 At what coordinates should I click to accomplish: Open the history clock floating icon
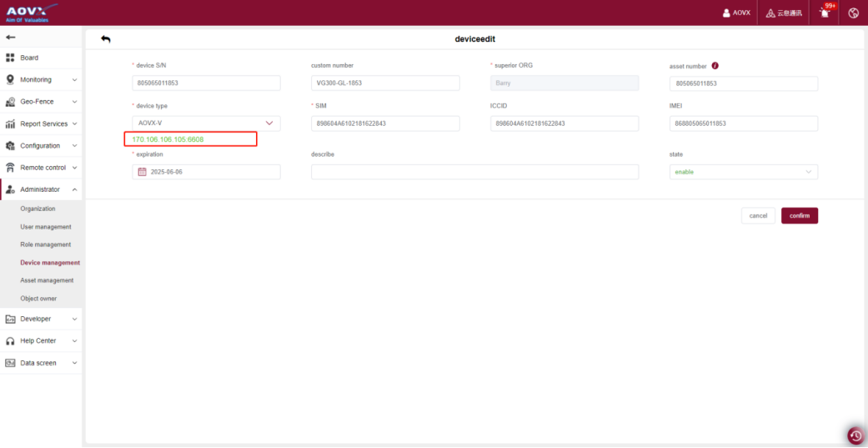pos(855,435)
